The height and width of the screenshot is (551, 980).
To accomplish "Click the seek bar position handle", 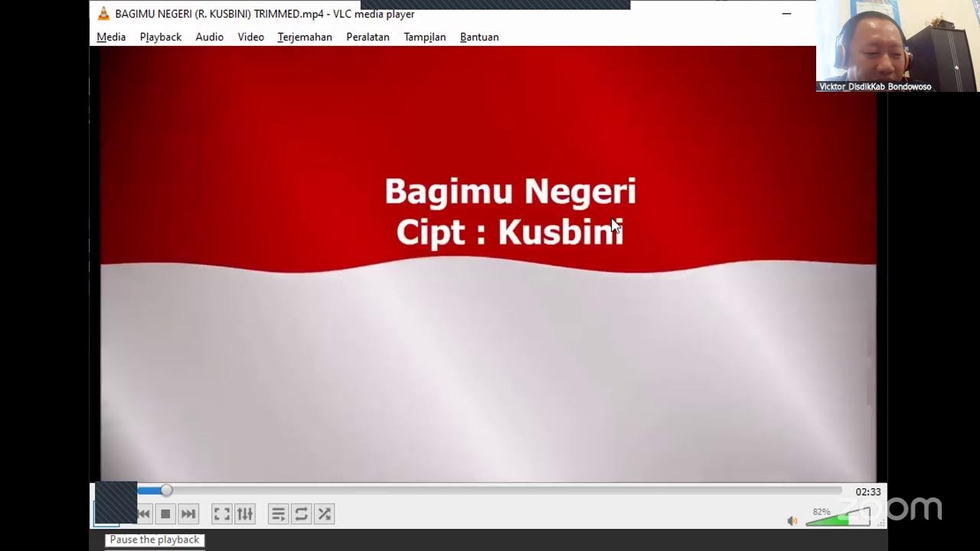I will pos(166,491).
